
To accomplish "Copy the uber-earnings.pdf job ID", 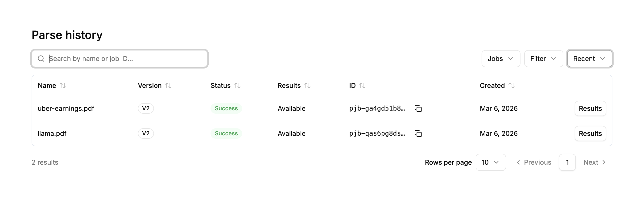I will pyautogui.click(x=418, y=108).
